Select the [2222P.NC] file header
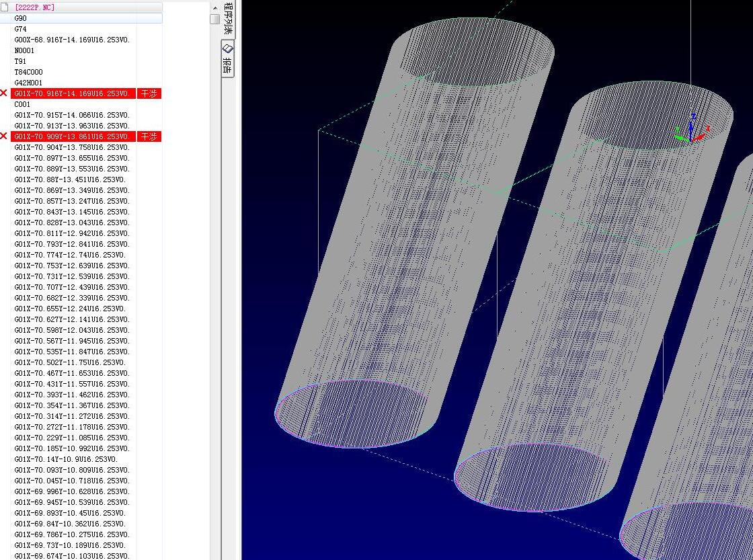 34,7
